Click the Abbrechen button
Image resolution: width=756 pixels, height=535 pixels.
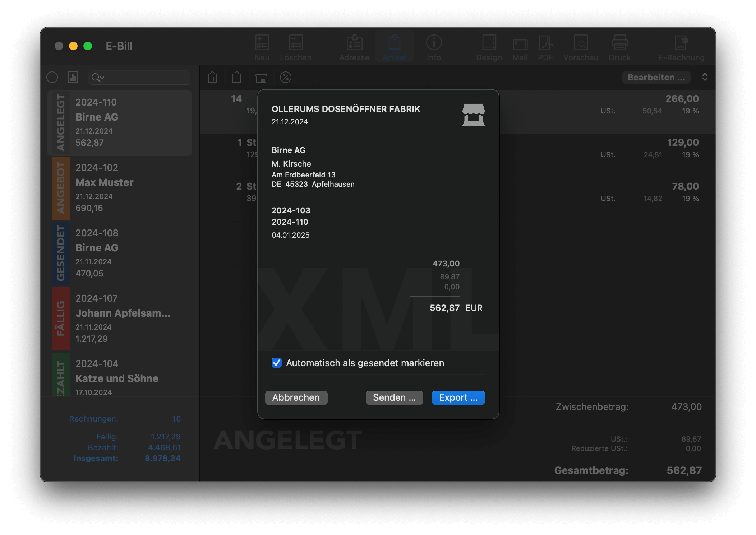pos(296,397)
